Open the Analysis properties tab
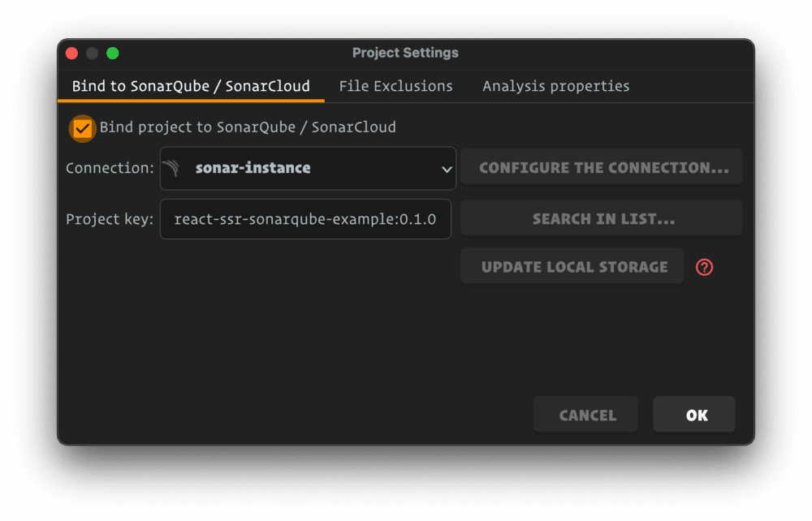812x521 pixels. coord(555,86)
